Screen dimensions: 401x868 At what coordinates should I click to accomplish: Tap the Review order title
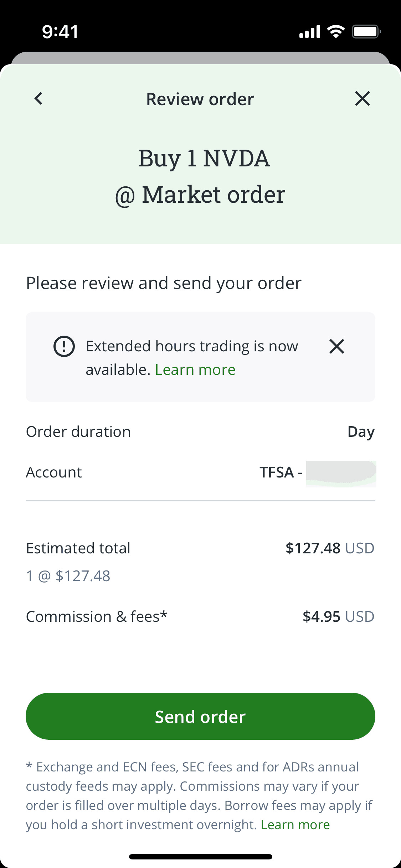(x=200, y=99)
